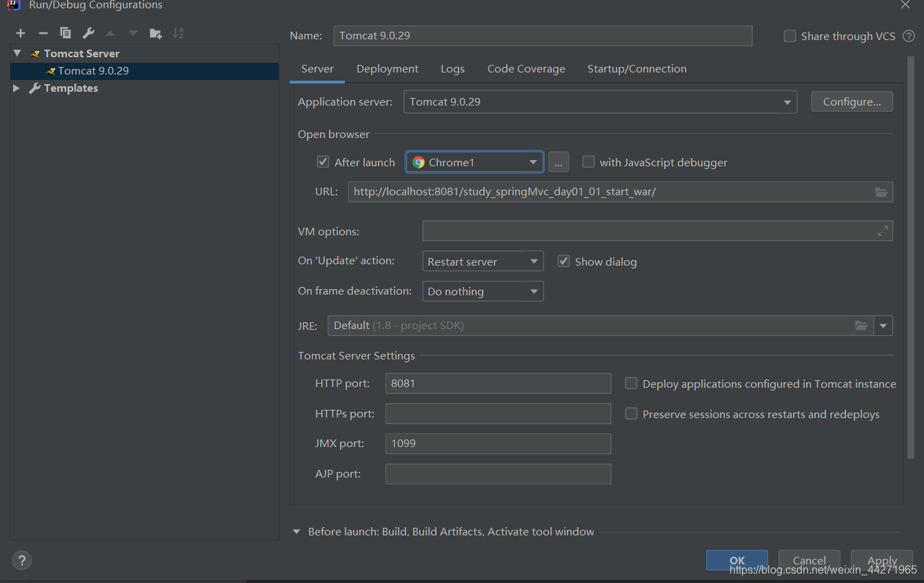Uncheck the After launch checkbox
This screenshot has height=583, width=924.
(x=323, y=162)
